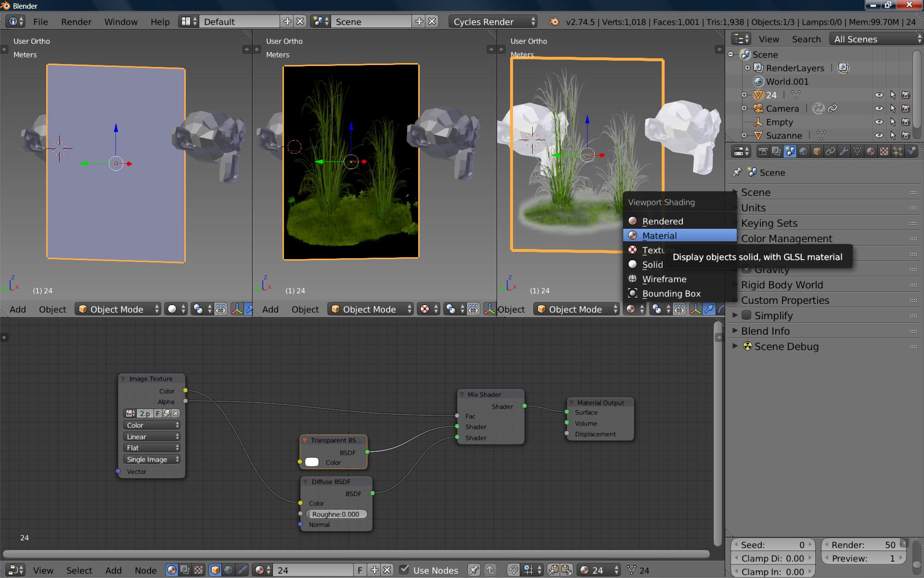Go to parent node tree arrow icon
This screenshot has height=578, width=924.
[x=490, y=570]
